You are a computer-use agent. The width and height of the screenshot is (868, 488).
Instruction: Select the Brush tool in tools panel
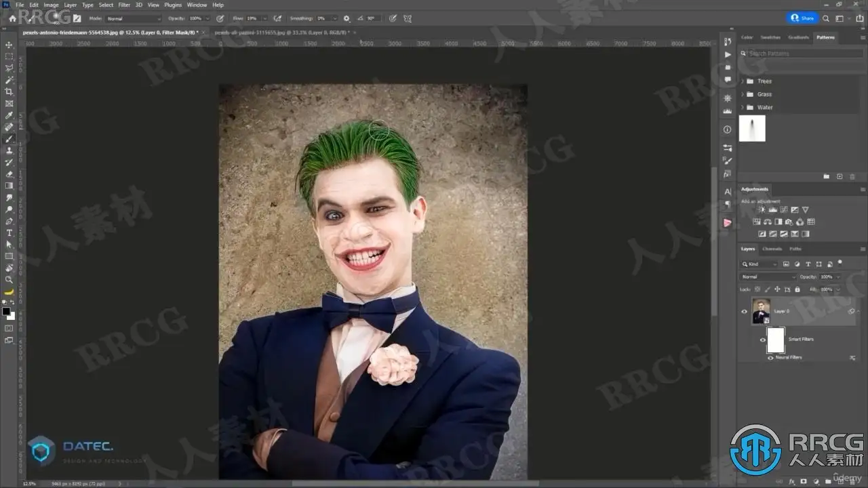[9, 139]
